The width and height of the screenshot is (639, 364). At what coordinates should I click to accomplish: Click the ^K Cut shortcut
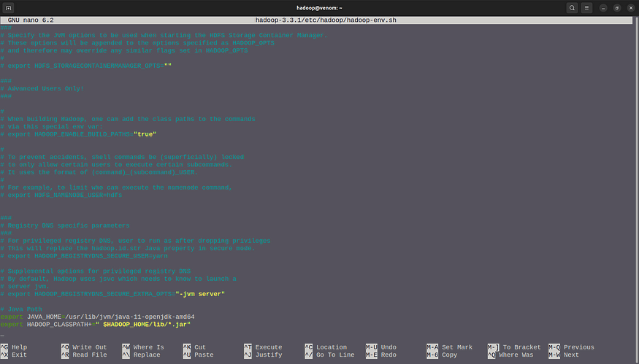point(194,347)
